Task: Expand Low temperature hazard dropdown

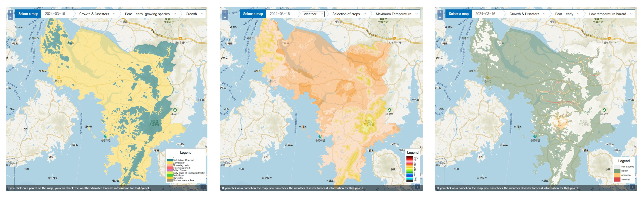Action: (610, 14)
